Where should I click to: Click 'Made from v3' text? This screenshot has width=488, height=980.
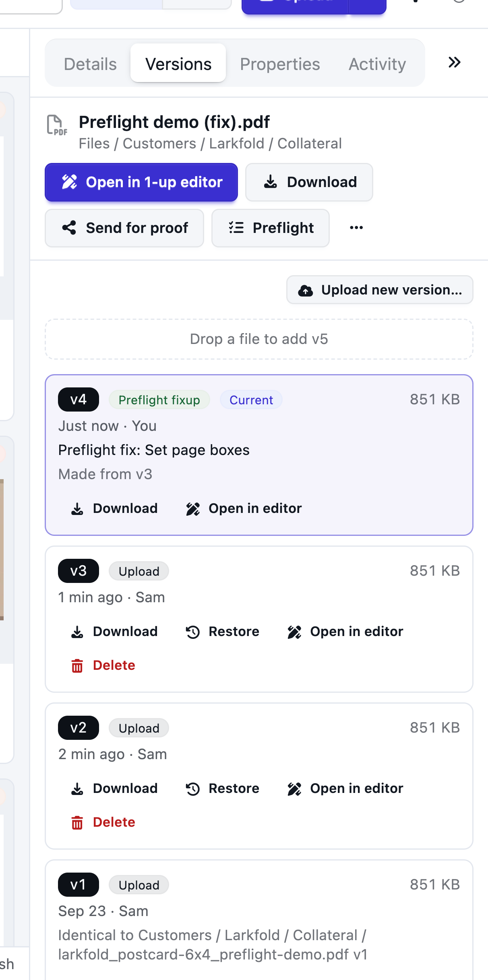tap(105, 474)
